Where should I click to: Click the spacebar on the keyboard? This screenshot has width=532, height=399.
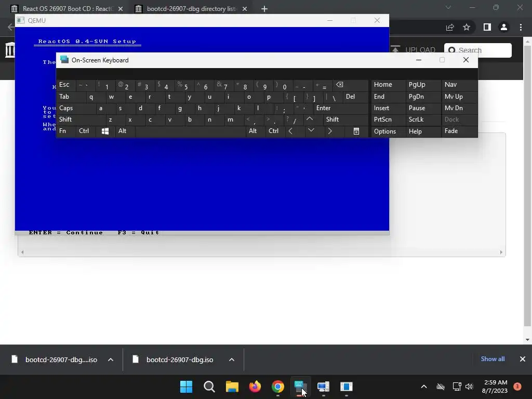pyautogui.click(x=190, y=131)
